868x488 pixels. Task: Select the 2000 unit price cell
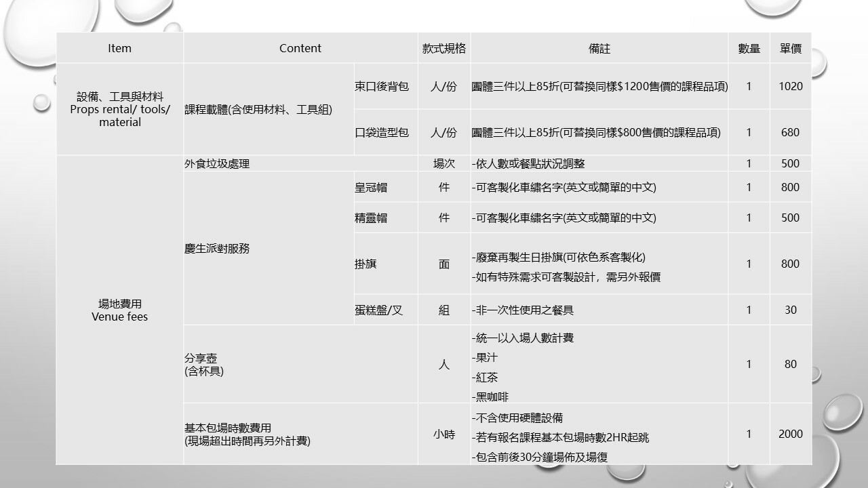click(x=790, y=434)
